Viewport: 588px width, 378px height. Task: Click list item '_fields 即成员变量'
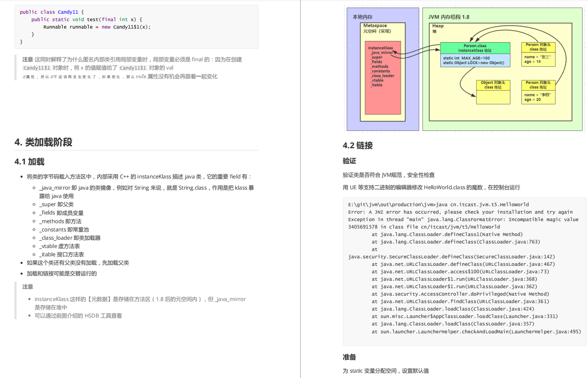pyautogui.click(x=62, y=213)
